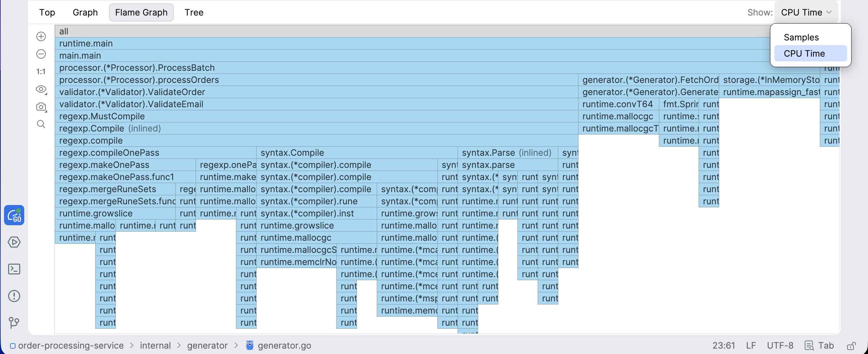Select the runtime.mapassign_fast frame
This screenshot has height=354, width=868.
(770, 92)
